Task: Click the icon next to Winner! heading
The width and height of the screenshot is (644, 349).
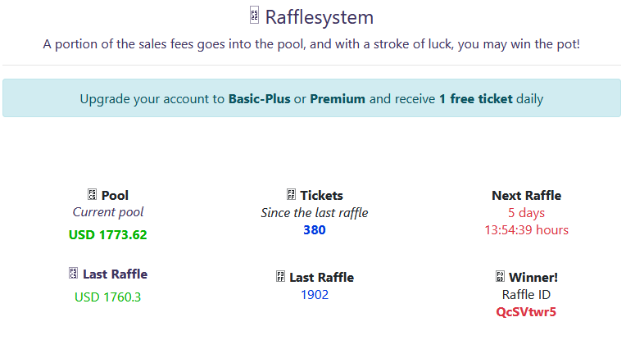Action: click(x=500, y=277)
